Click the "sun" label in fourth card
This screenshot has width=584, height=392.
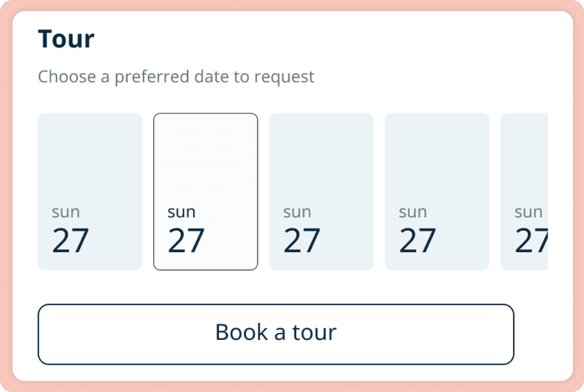413,212
